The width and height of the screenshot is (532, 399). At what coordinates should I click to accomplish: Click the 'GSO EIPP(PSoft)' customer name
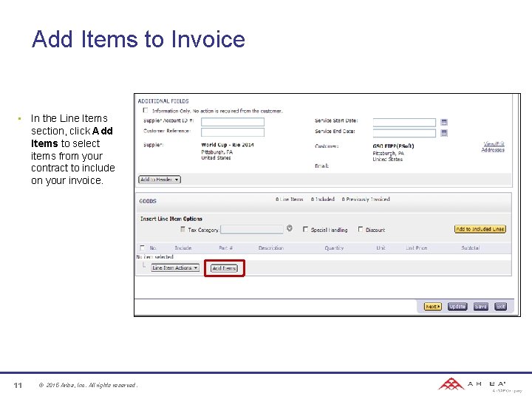click(x=393, y=146)
